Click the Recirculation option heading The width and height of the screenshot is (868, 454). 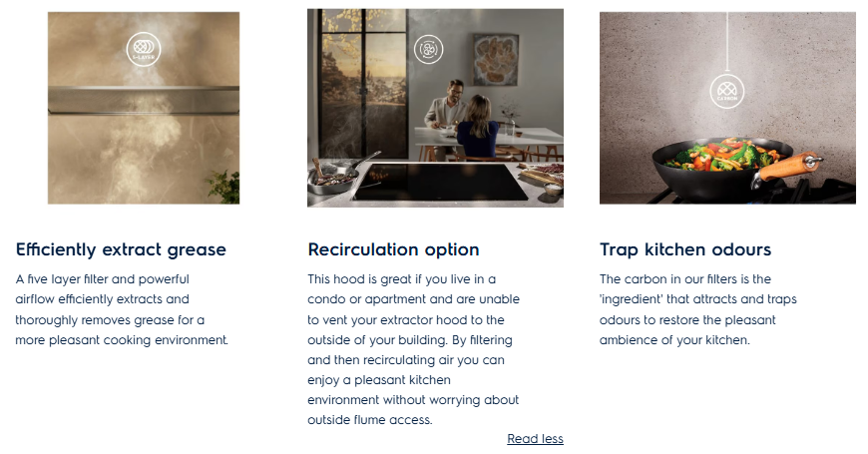pyautogui.click(x=393, y=249)
